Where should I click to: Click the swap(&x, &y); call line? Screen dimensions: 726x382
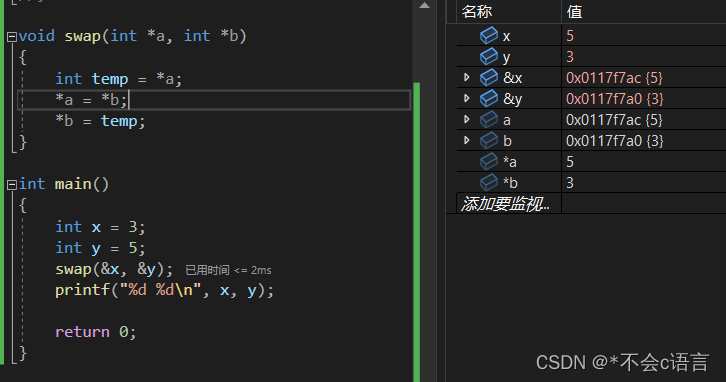[x=114, y=269]
